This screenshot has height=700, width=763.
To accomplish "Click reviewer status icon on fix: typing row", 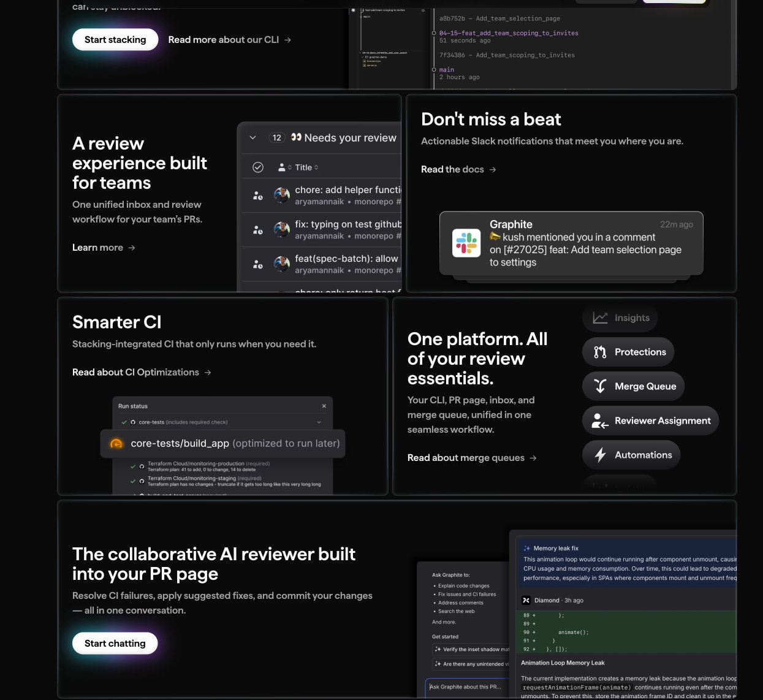I will pos(258,230).
